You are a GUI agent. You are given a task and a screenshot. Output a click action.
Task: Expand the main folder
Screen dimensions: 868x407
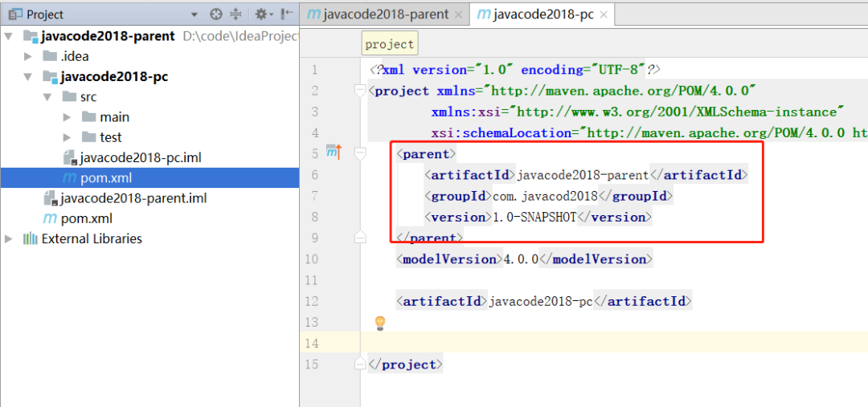click(x=68, y=117)
